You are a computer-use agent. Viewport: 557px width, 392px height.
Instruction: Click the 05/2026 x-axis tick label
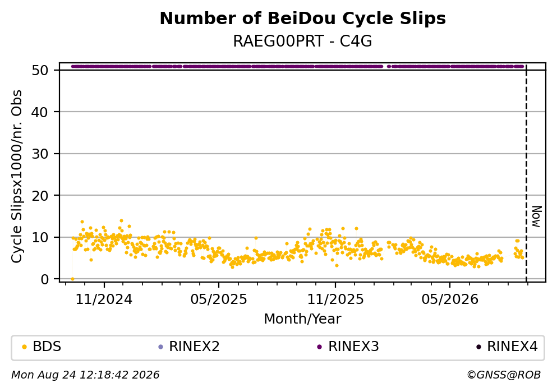coord(450,299)
